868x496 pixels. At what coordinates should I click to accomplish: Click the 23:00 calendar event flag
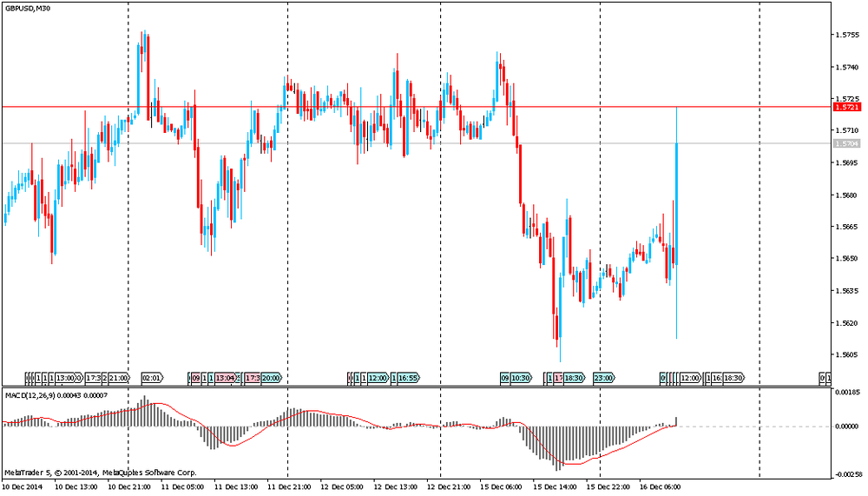point(603,379)
